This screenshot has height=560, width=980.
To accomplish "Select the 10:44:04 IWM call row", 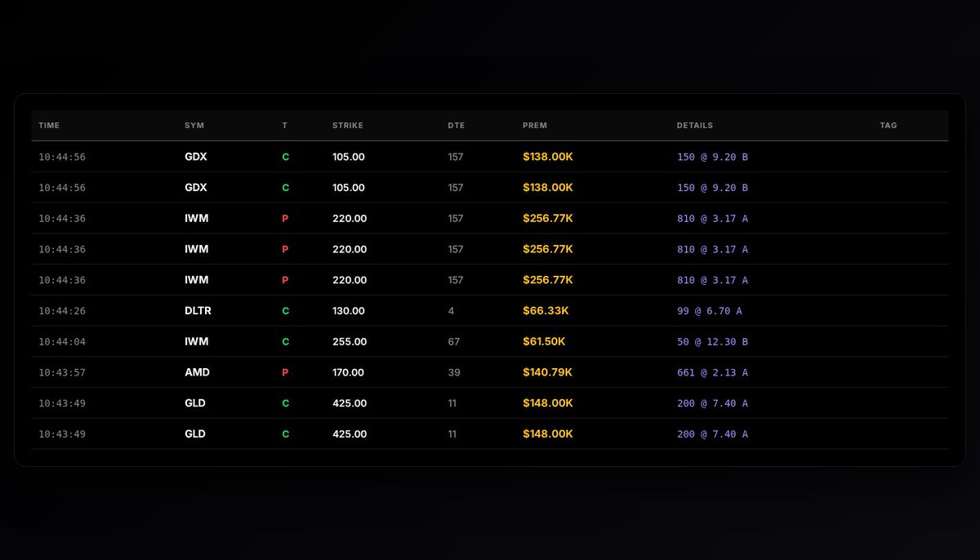I will point(490,341).
